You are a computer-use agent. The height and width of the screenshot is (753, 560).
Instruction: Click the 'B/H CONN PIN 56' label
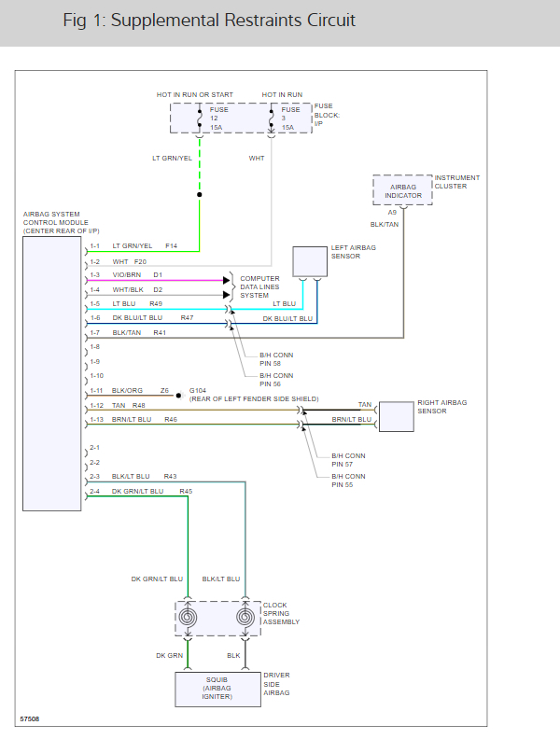point(276,380)
